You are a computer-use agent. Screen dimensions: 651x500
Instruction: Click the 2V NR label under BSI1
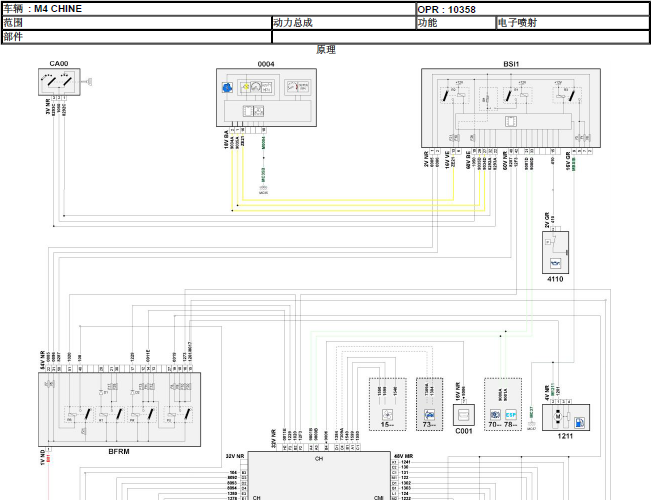[x=426, y=159]
